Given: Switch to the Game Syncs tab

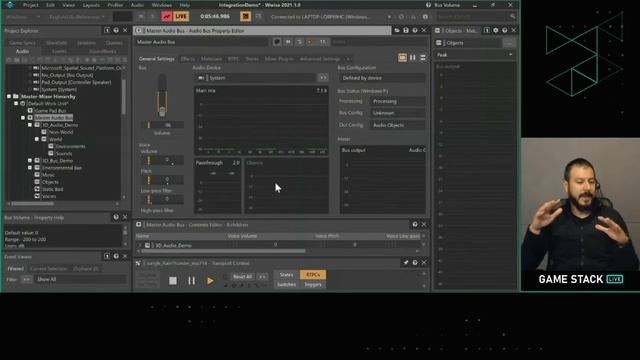Looking at the screenshot, I should point(22,43).
